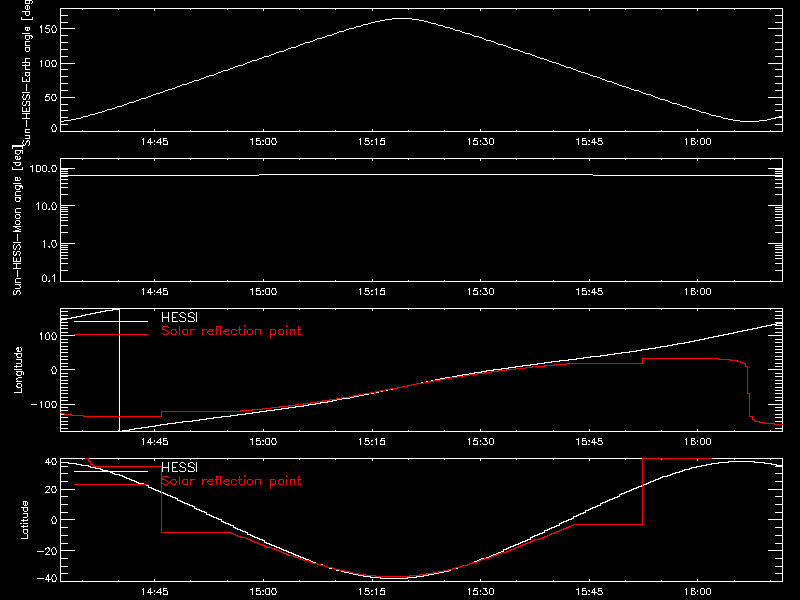The width and height of the screenshot is (800, 600).
Task: Click Solar reflection point label in Latitude plot
Action: (x=231, y=481)
